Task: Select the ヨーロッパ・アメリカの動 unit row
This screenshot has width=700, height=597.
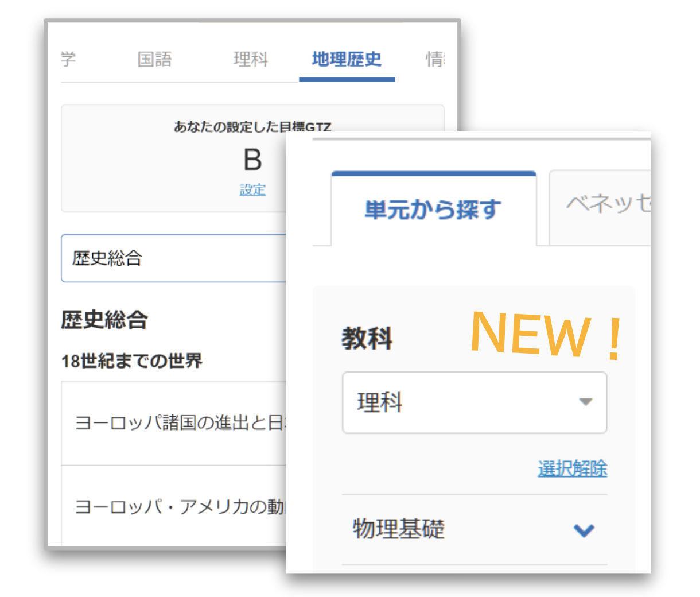Action: pyautogui.click(x=173, y=506)
